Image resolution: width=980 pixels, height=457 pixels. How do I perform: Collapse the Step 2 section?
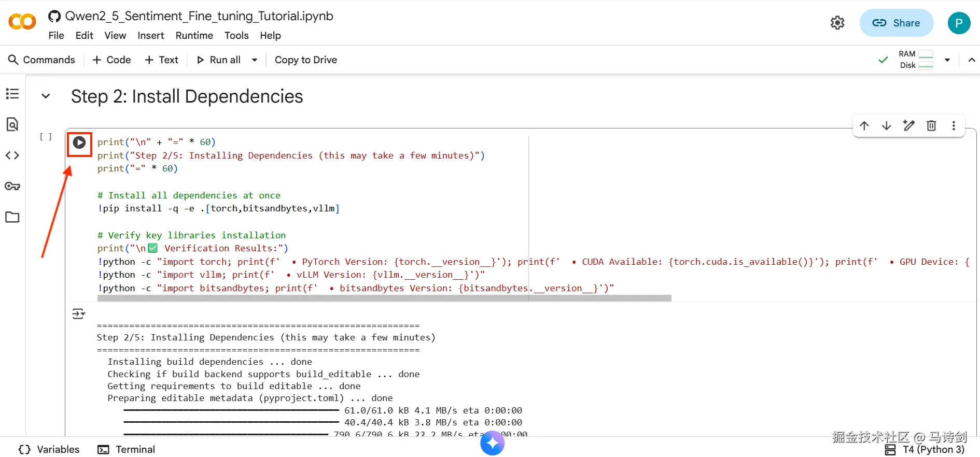pyautogui.click(x=46, y=96)
